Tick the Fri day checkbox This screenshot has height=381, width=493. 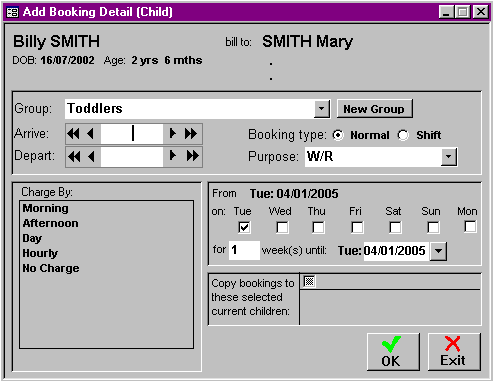357,228
